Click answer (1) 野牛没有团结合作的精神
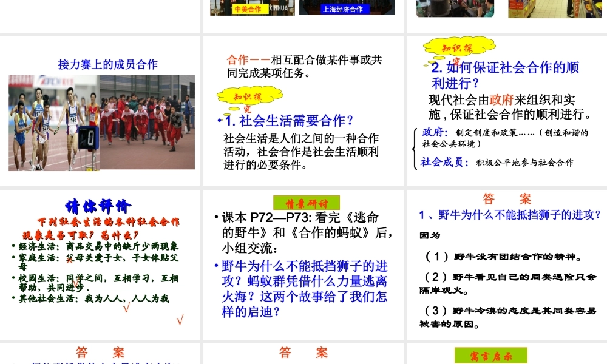 tap(503, 257)
